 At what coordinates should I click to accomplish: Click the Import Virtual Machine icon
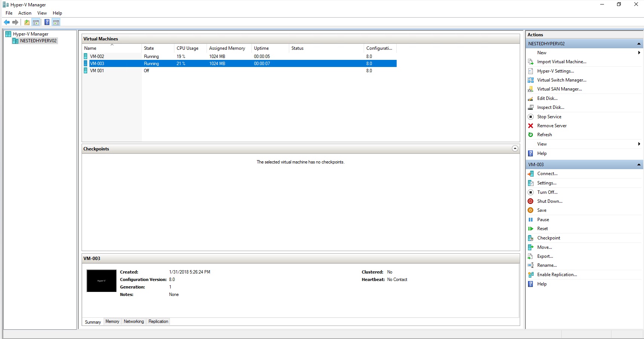[x=531, y=62]
